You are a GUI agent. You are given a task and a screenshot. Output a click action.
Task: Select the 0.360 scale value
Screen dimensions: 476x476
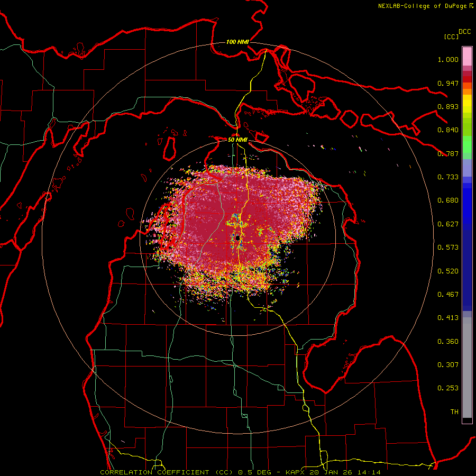[448, 342]
